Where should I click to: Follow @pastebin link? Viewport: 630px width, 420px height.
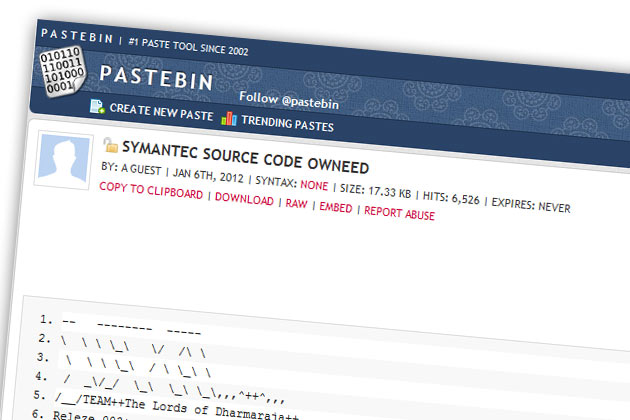[x=289, y=100]
